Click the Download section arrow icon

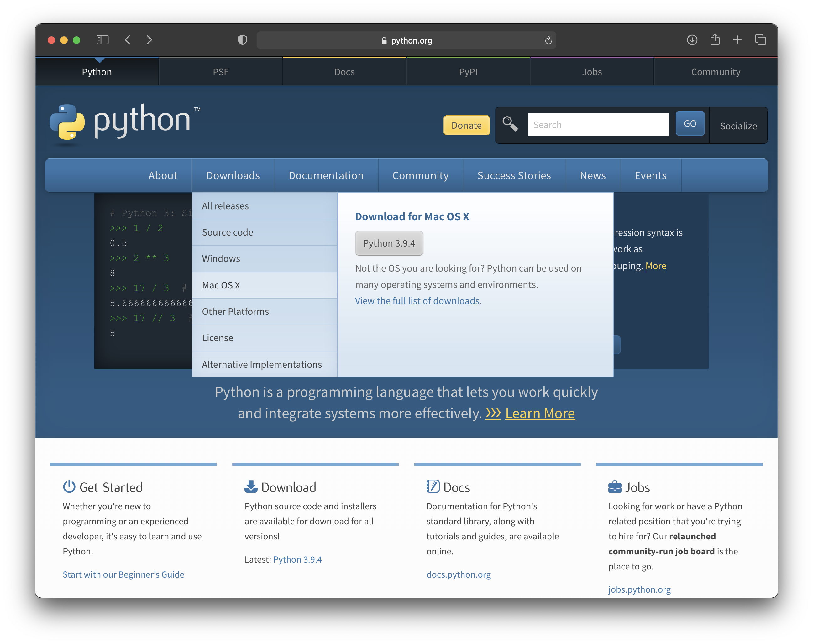tap(251, 486)
